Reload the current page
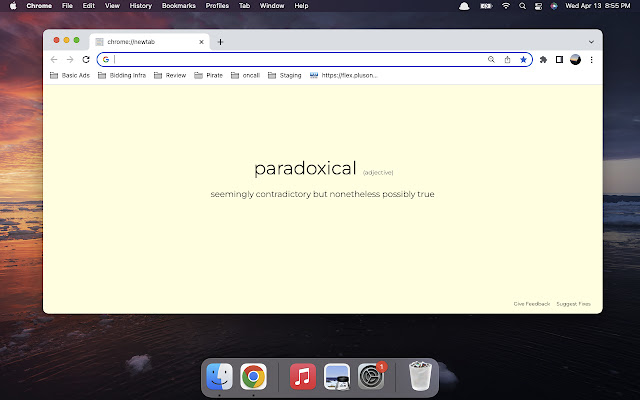The width and height of the screenshot is (640, 400). point(86,60)
